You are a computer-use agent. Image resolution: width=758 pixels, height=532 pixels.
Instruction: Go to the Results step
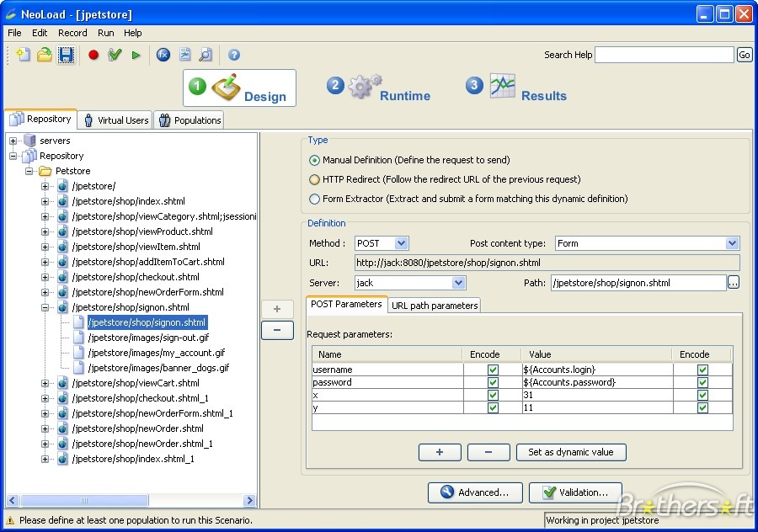(516, 88)
